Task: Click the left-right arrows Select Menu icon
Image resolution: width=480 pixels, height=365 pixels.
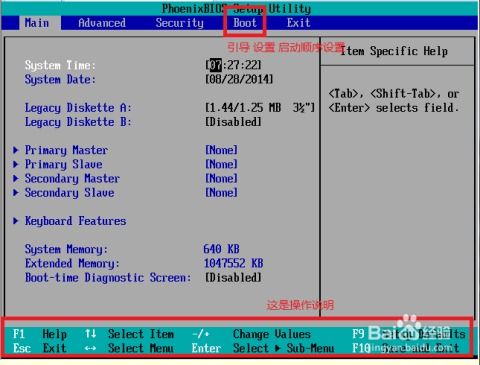Action: (90, 348)
